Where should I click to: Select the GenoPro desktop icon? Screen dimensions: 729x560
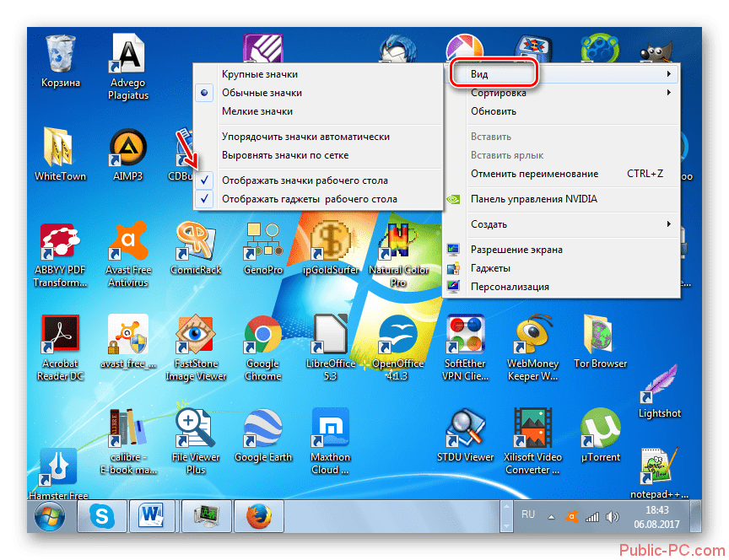tap(263, 249)
